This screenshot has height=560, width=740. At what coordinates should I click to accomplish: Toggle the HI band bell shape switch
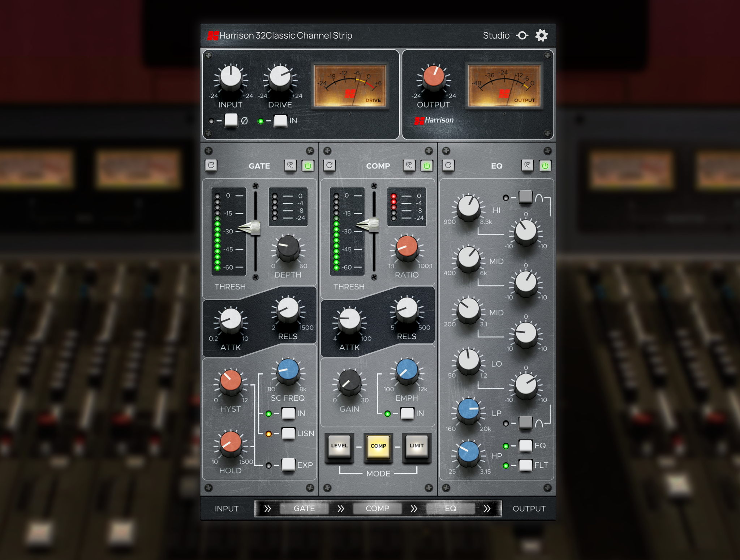(x=525, y=197)
